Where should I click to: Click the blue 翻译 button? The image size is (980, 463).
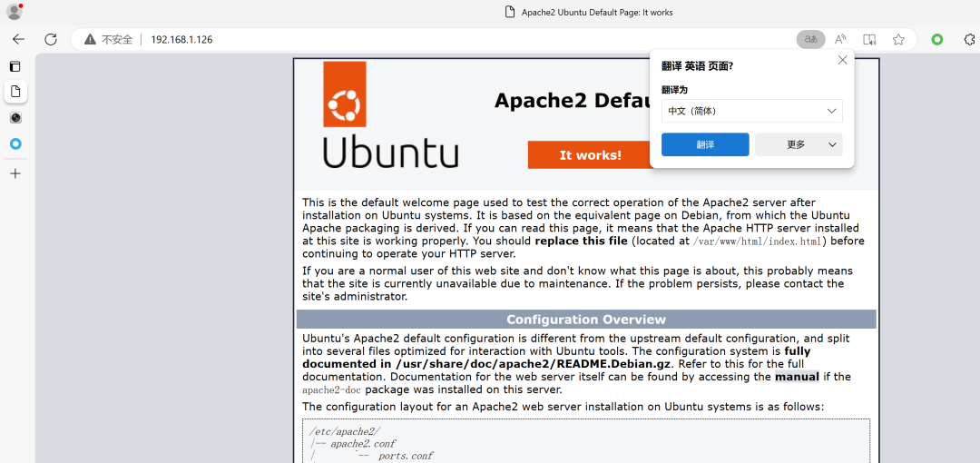coord(705,144)
